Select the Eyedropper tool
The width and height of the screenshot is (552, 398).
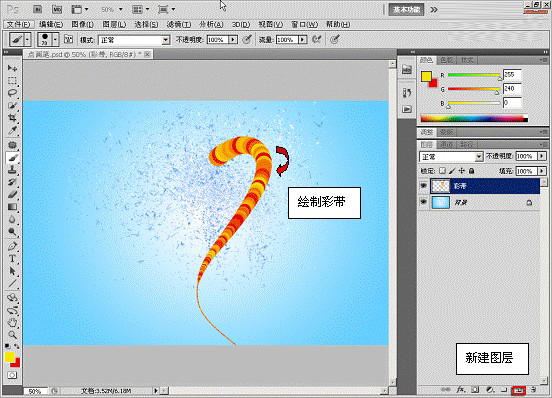[x=12, y=131]
